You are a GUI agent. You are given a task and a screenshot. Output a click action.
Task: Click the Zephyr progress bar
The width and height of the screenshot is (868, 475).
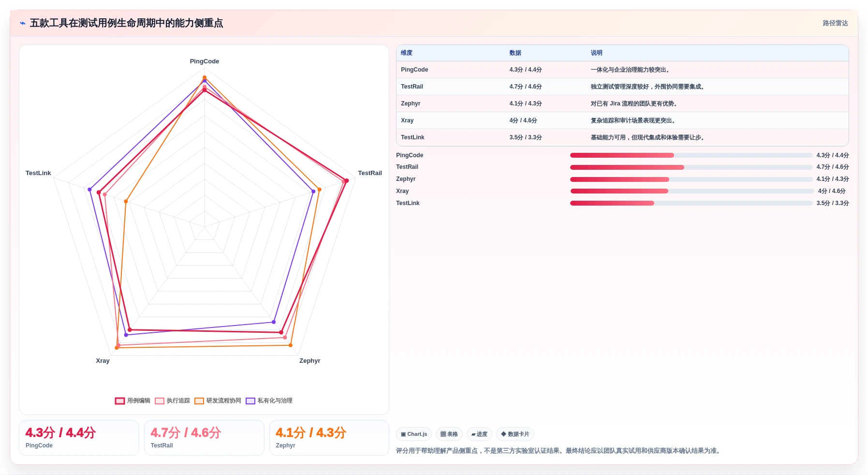pyautogui.click(x=691, y=179)
